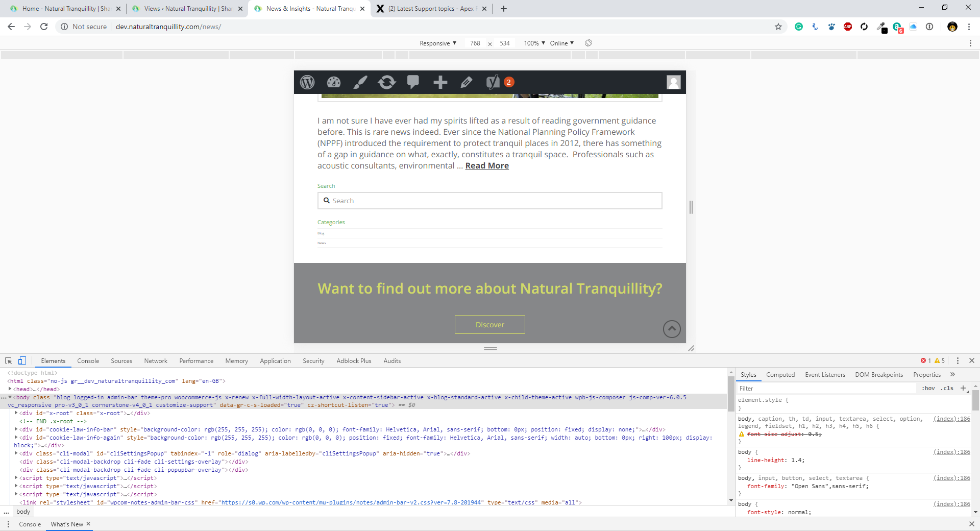The image size is (980, 531).
Task: Switch to the Console panel tab
Action: [88, 361]
